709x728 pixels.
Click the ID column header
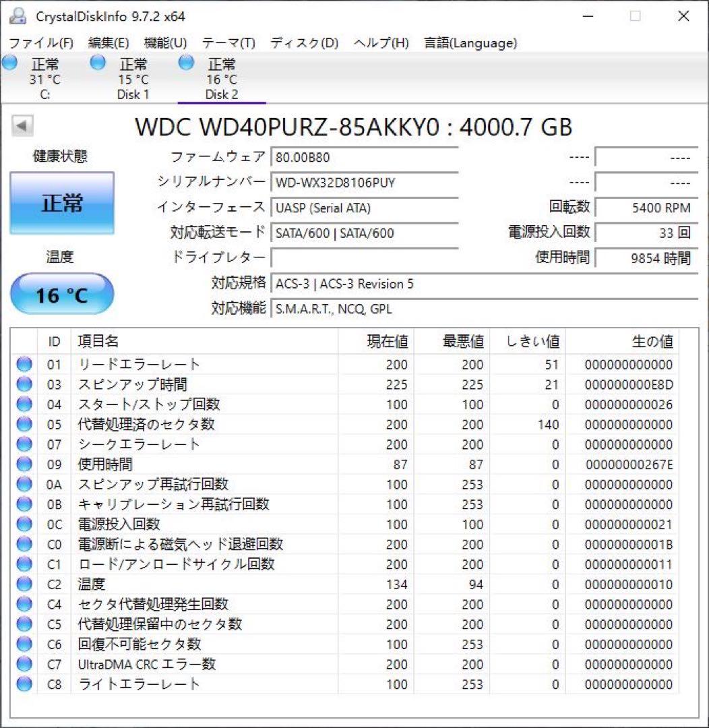(x=54, y=342)
